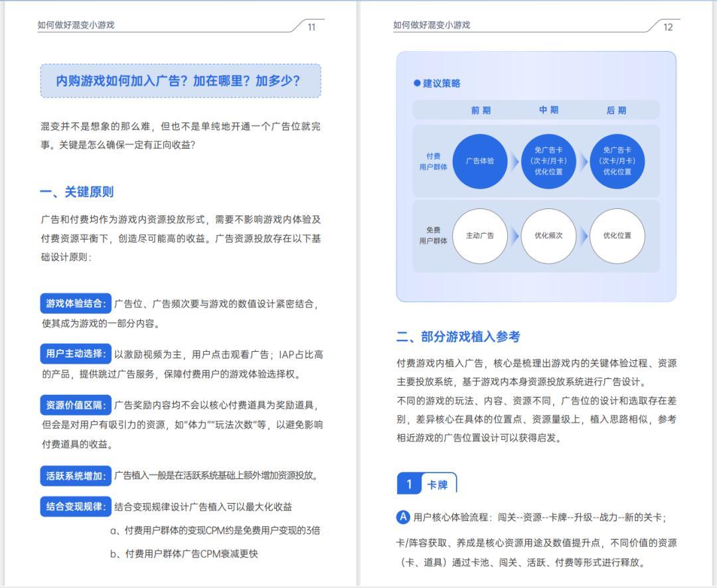Viewport: 717px width, 588px height.
Task: Select the 前期 column header
Action: click(481, 110)
